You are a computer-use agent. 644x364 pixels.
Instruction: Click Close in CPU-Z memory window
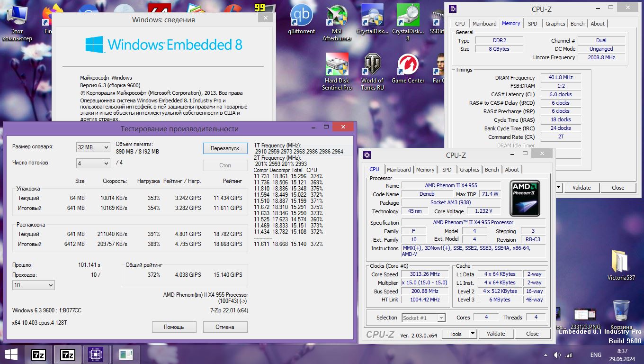point(618,187)
